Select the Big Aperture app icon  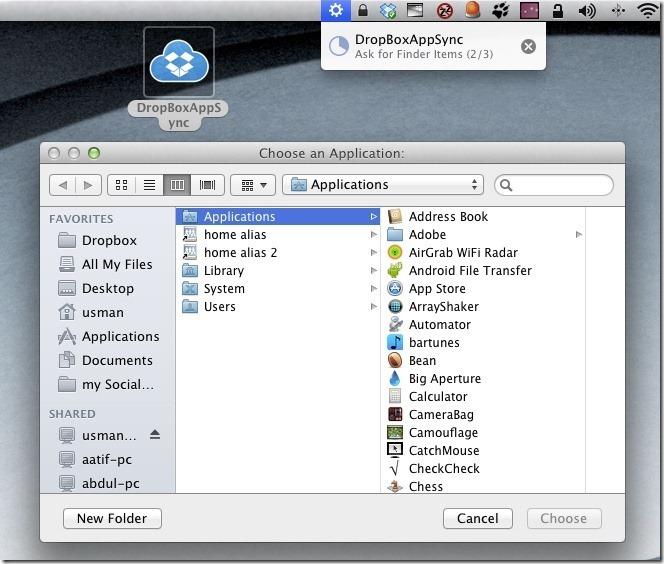pos(395,378)
